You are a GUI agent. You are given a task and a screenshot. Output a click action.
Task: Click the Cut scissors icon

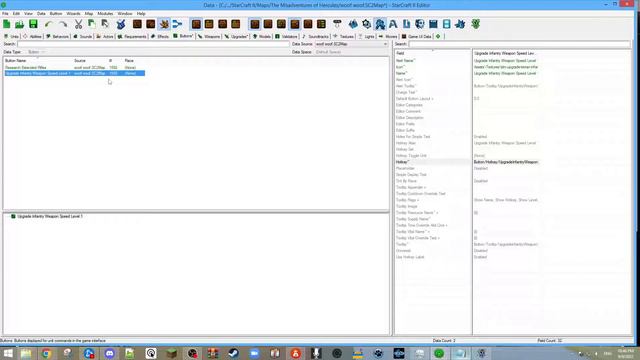(78, 24)
